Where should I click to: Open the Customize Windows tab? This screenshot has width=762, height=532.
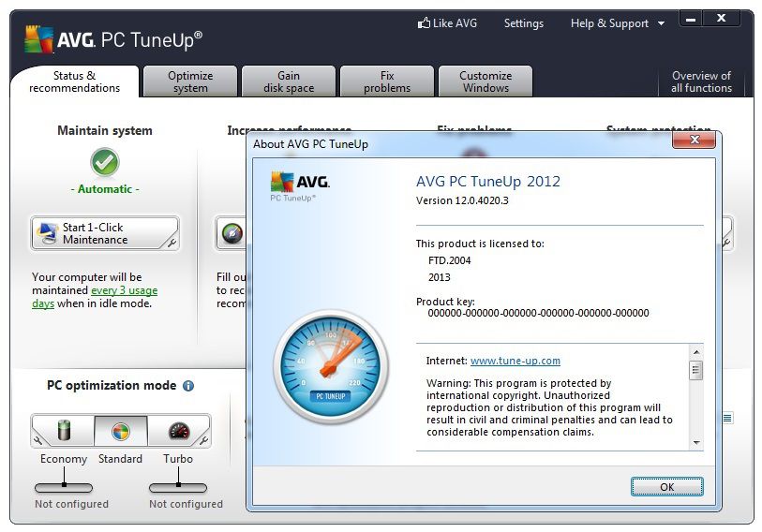point(486,81)
